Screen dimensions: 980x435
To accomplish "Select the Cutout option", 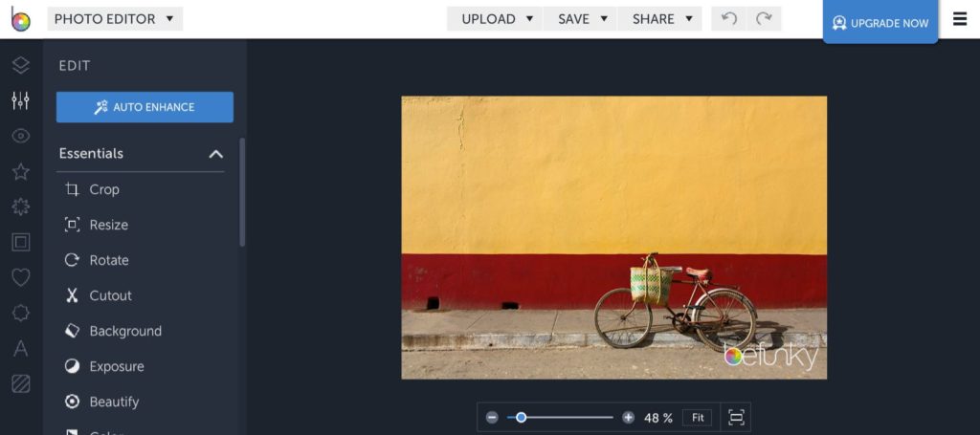I will pyautogui.click(x=111, y=295).
